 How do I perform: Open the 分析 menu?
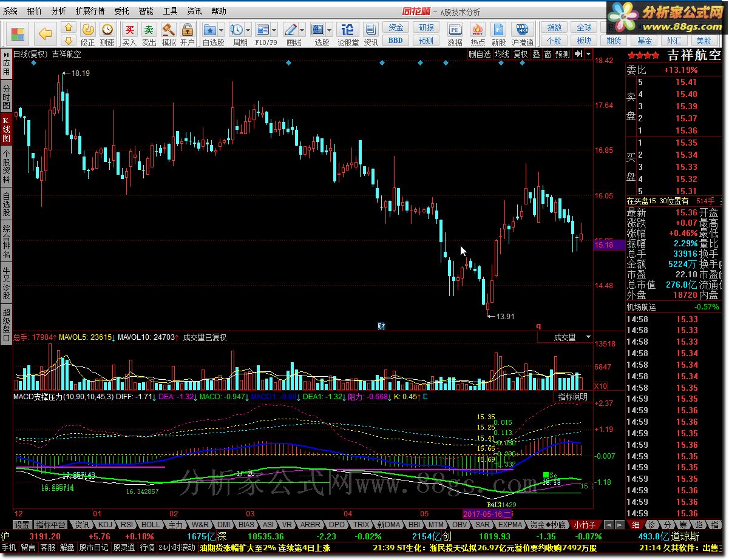59,11
